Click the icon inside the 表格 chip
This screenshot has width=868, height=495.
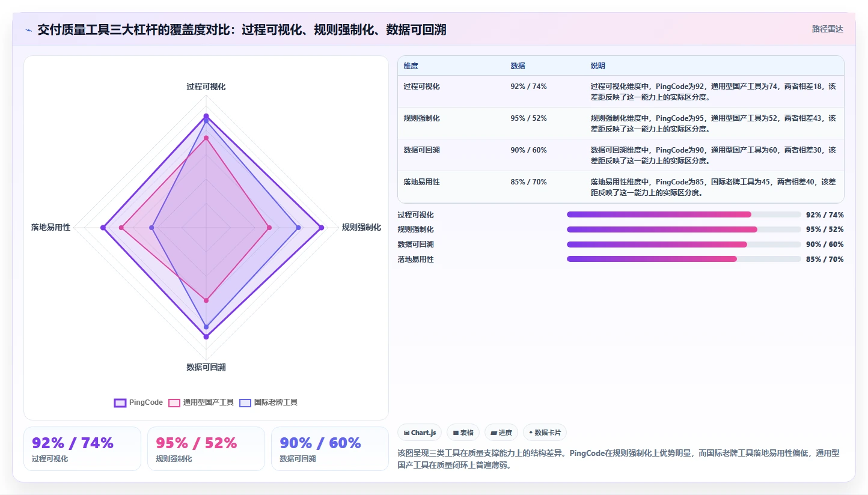[x=456, y=433]
